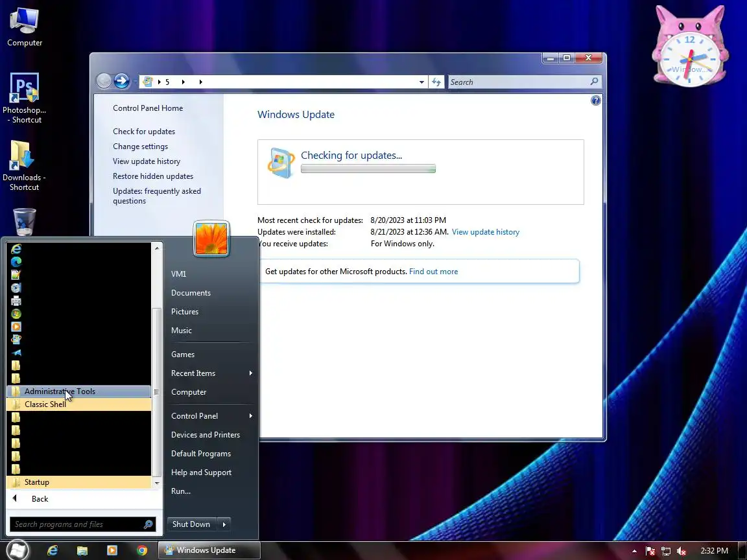Open Computer from Start menu right pane

tap(189, 392)
